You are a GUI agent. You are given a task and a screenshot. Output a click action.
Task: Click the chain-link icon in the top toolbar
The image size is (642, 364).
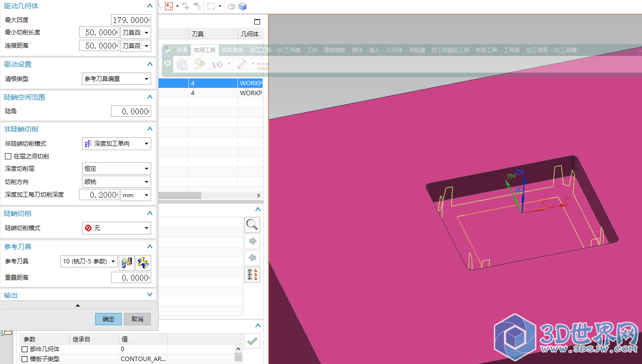(x=186, y=6)
